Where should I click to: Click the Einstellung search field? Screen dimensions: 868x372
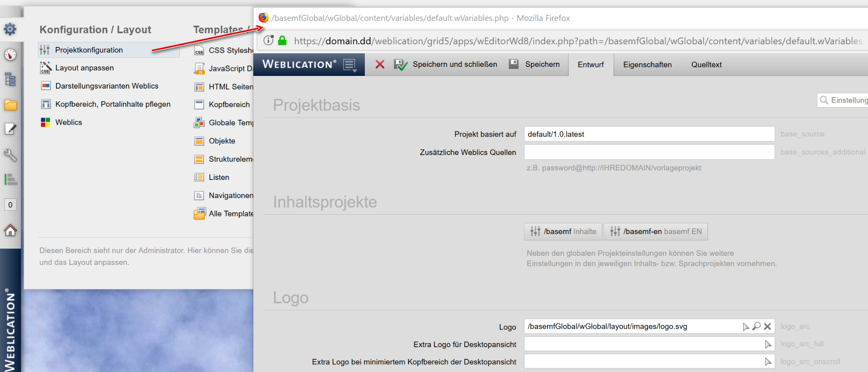pyautogui.click(x=843, y=100)
